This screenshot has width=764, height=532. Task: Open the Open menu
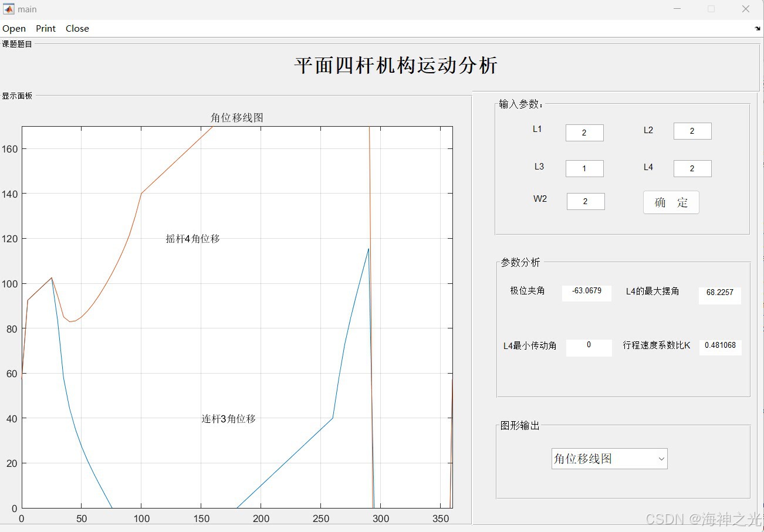pyautogui.click(x=14, y=28)
